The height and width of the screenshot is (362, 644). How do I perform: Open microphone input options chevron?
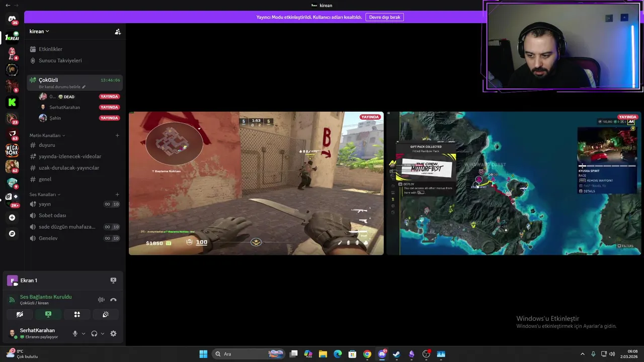pos(84,333)
